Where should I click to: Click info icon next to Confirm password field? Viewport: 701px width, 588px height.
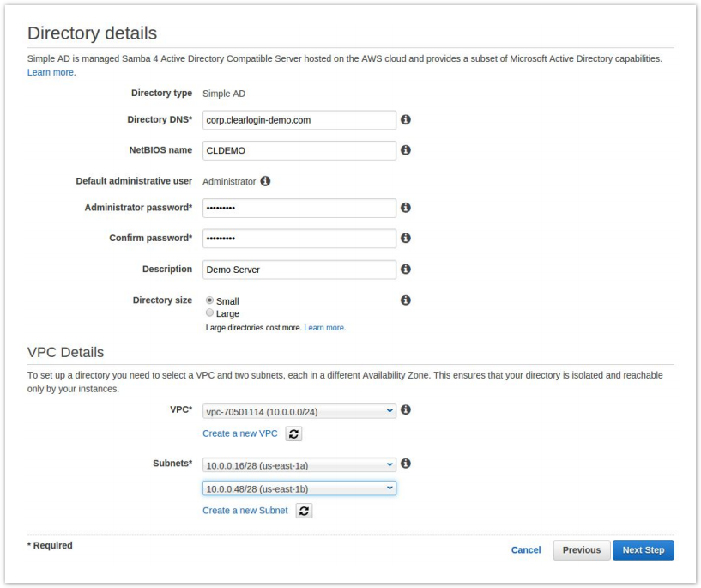tap(406, 239)
